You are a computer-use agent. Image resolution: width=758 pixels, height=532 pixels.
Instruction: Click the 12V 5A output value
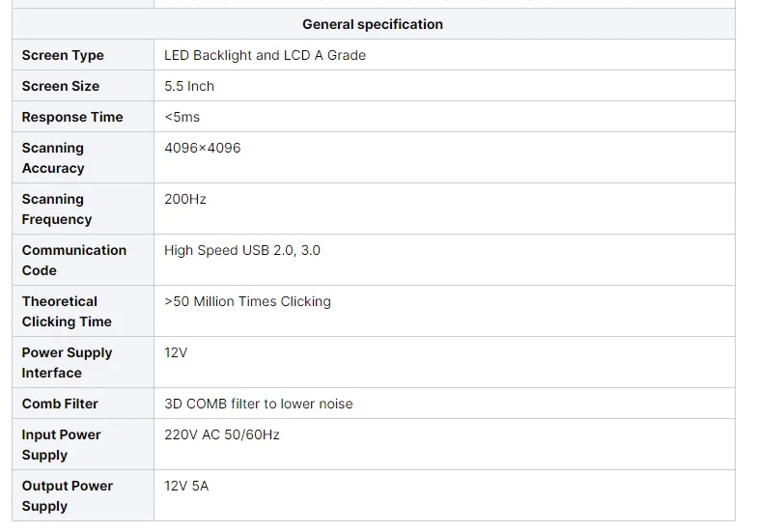tap(186, 486)
